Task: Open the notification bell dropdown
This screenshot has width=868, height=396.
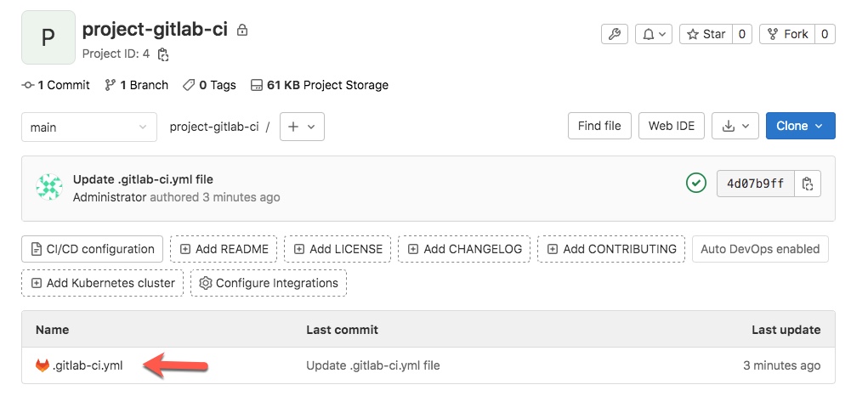Action: coord(654,34)
